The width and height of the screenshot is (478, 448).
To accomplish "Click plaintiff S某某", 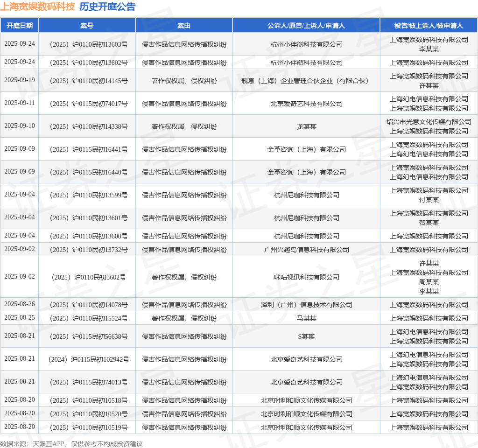I will click(x=306, y=337).
